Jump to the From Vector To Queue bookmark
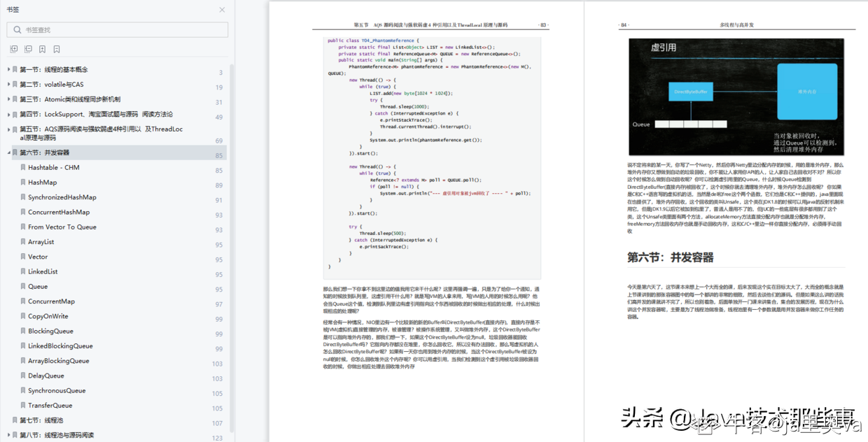The image size is (868, 442). [x=62, y=227]
